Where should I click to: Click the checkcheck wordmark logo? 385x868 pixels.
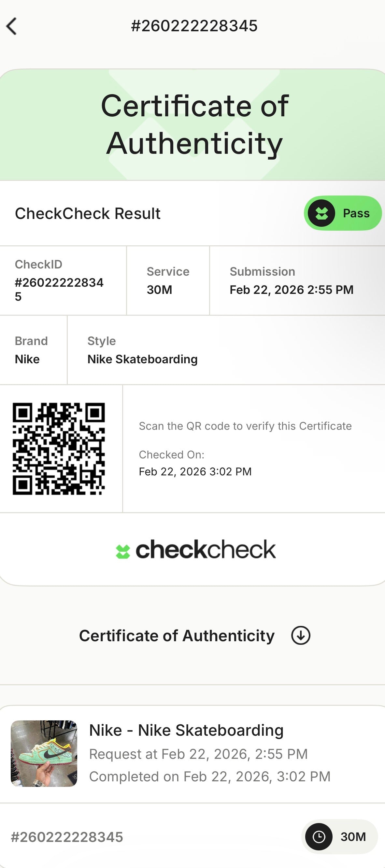206,550
